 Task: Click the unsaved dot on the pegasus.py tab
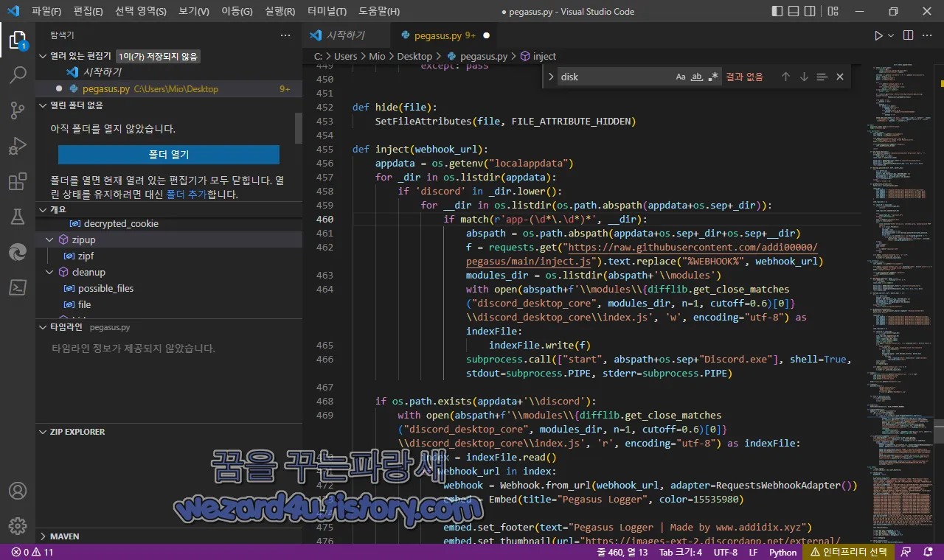[x=486, y=35]
